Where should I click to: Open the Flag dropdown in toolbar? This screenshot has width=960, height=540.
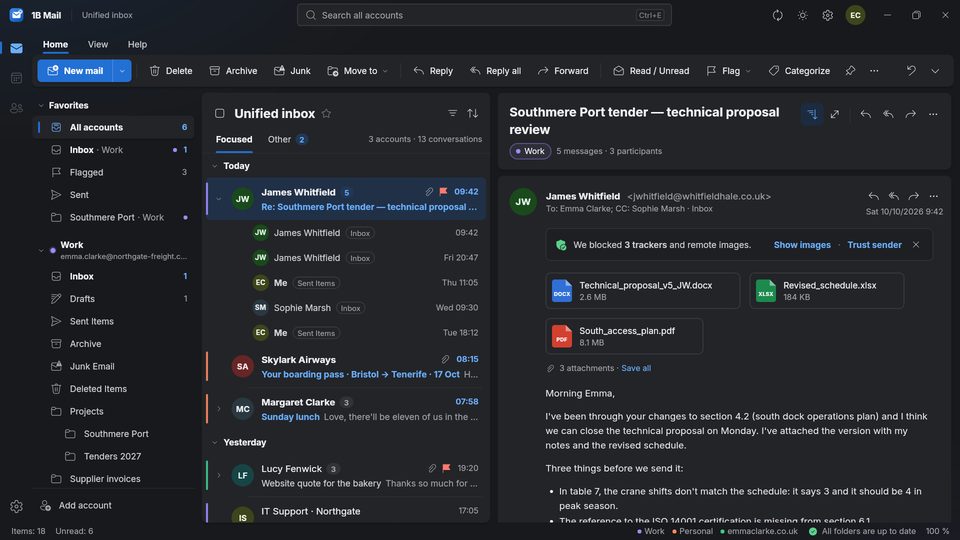coord(728,71)
